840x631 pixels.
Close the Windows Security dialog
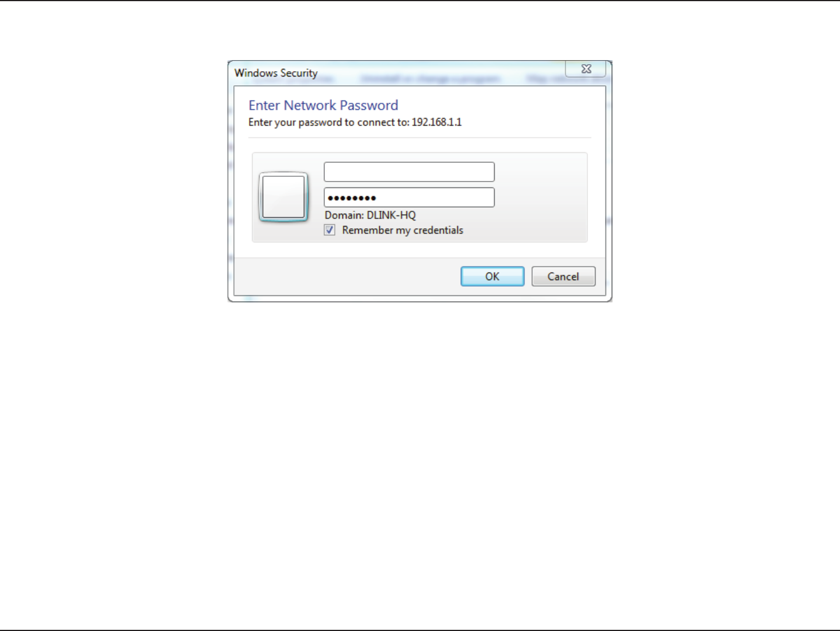click(586, 69)
